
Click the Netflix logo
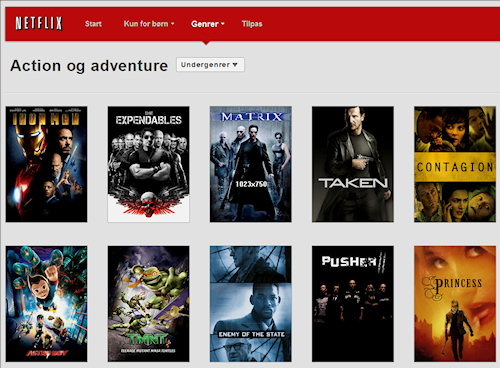(x=39, y=23)
